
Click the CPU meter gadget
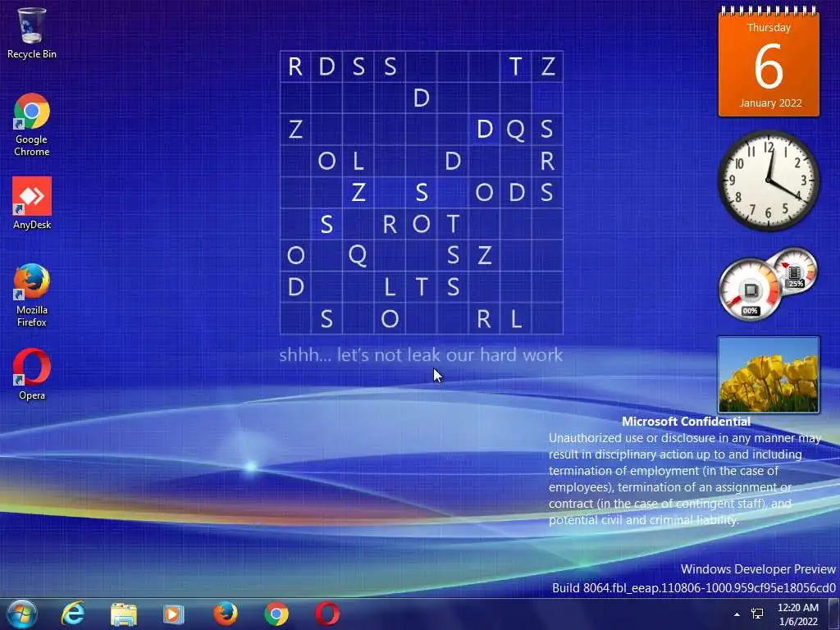coord(750,290)
